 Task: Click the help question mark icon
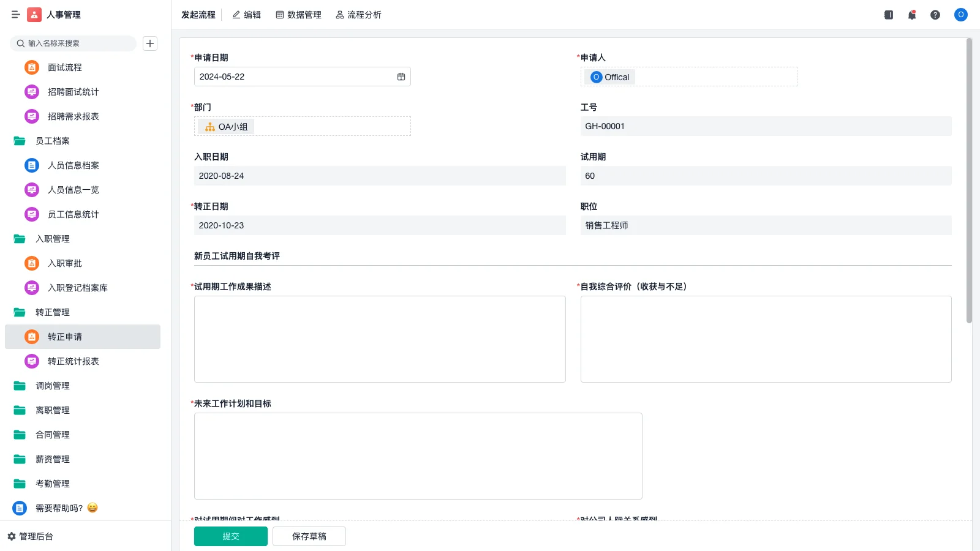[935, 15]
